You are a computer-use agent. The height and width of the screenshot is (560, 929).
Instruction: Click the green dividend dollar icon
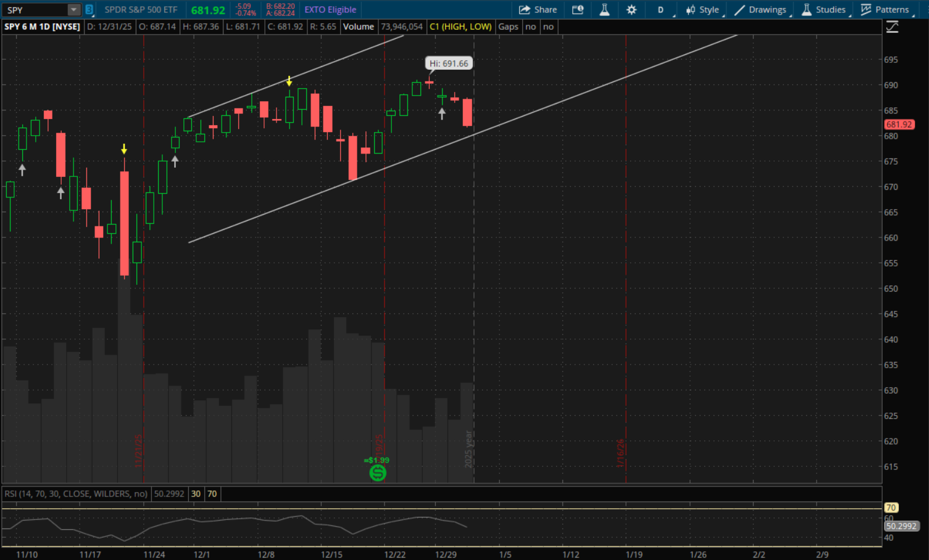377,473
